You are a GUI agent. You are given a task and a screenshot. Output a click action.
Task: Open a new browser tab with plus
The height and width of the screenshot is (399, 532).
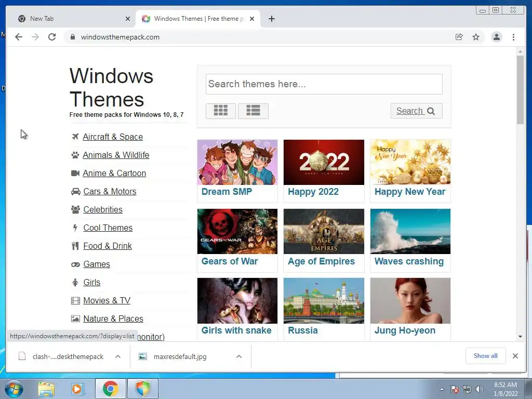[x=271, y=19]
